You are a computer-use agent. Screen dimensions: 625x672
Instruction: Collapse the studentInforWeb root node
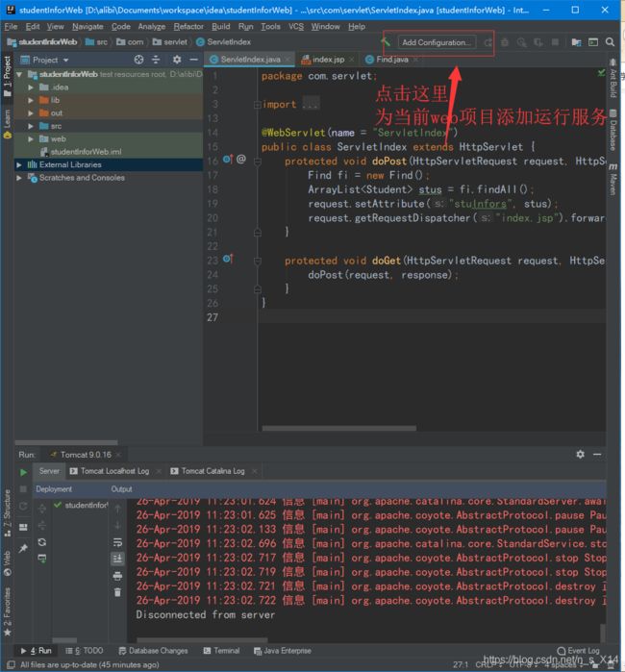click(19, 74)
